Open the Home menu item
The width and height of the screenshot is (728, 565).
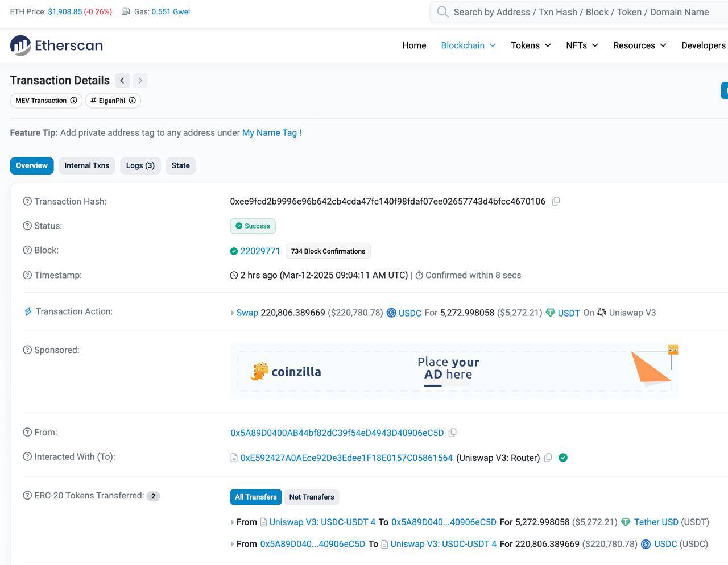(414, 45)
